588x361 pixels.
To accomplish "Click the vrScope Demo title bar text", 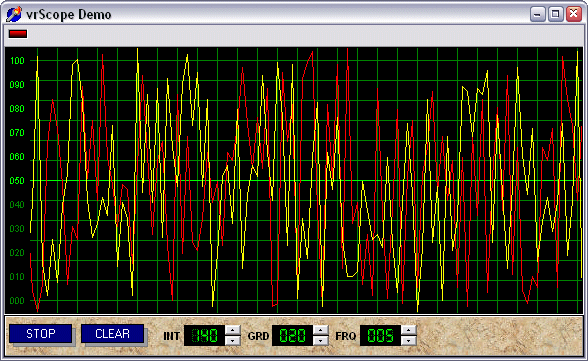I will coord(69,15).
